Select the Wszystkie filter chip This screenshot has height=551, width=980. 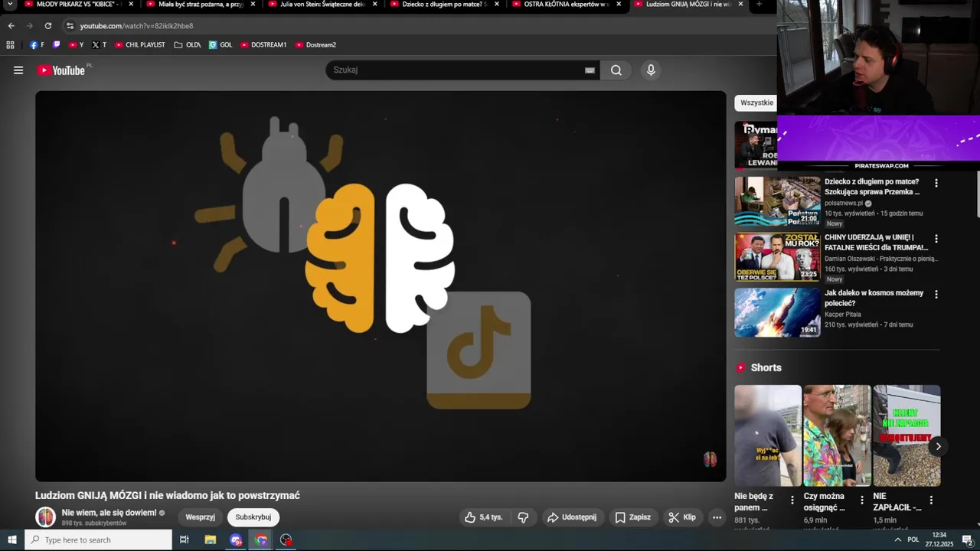(x=756, y=103)
